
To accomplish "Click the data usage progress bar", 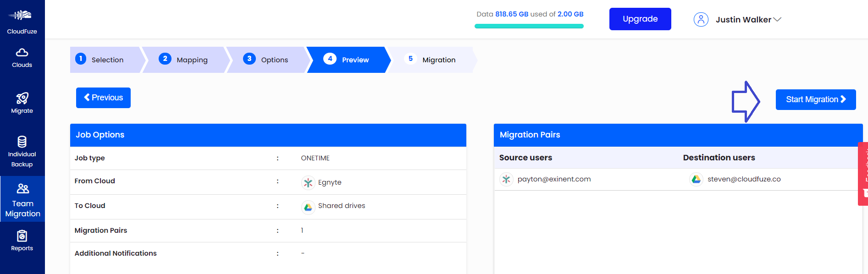I will pyautogui.click(x=529, y=26).
